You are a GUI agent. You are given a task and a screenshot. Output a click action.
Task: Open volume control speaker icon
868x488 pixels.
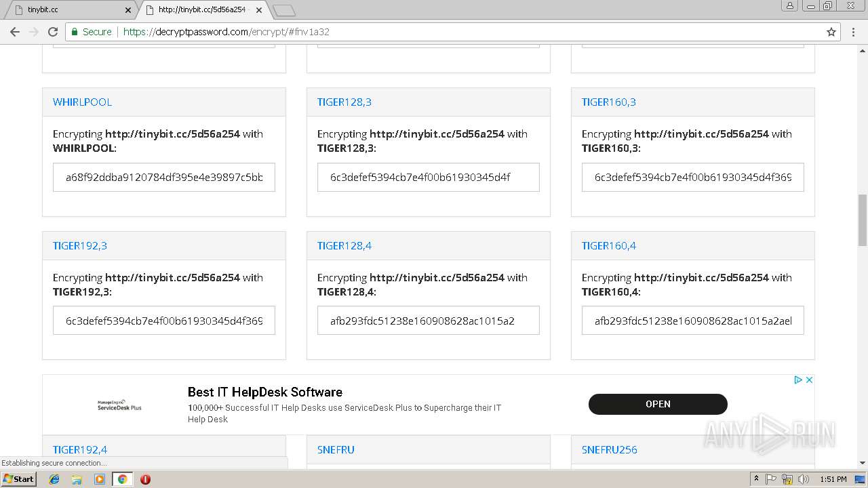point(803,479)
